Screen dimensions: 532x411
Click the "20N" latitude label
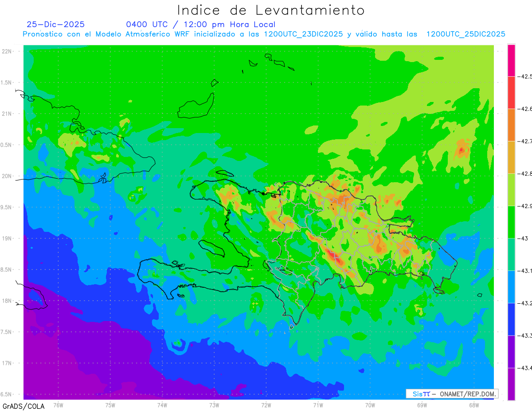coord(8,176)
